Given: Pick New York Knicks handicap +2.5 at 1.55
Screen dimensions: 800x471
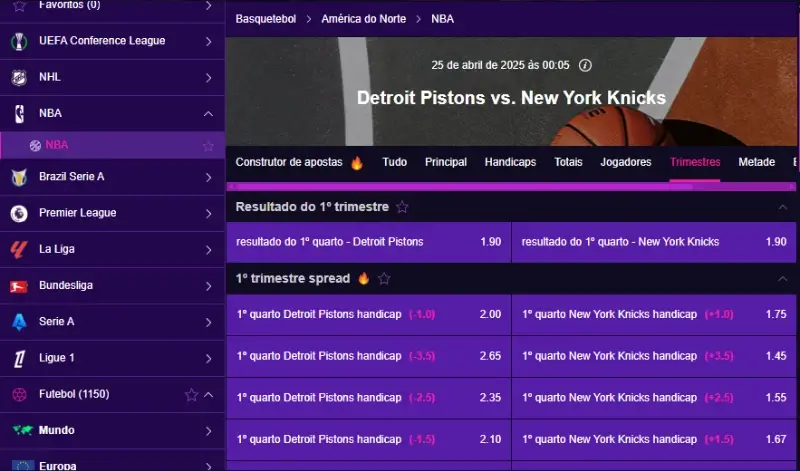Looking at the screenshot, I should (x=654, y=398).
